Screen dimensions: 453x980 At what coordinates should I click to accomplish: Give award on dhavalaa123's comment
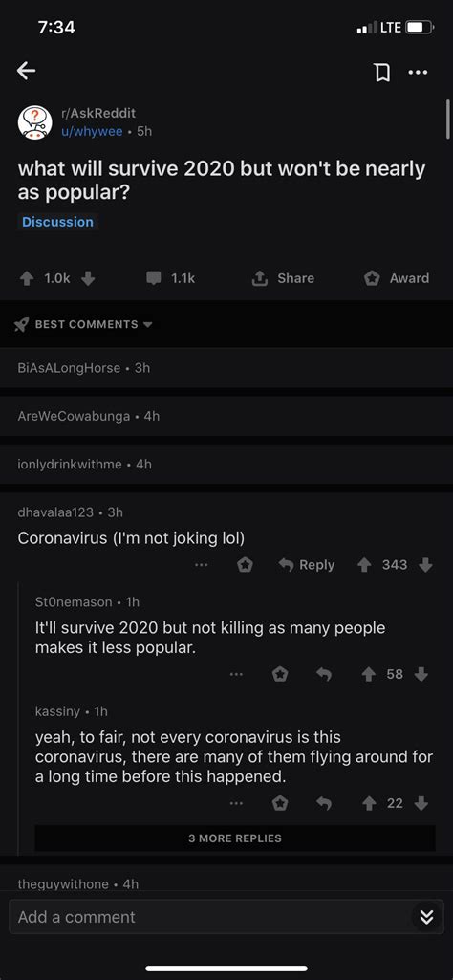[246, 565]
